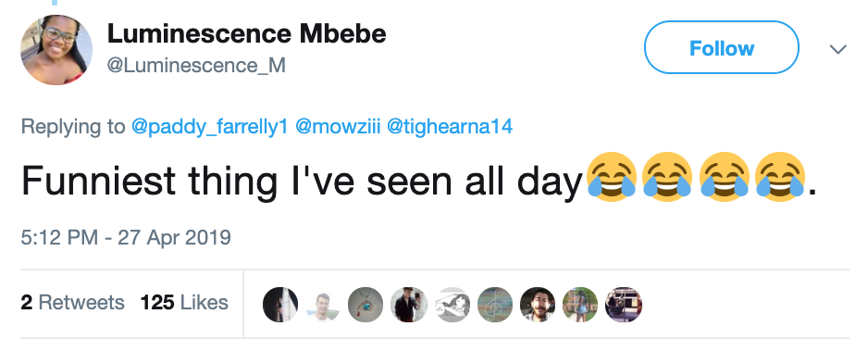Screen dimensions: 868x339
Task: Open the grayscale anime drawing liker avatar
Action: (452, 305)
